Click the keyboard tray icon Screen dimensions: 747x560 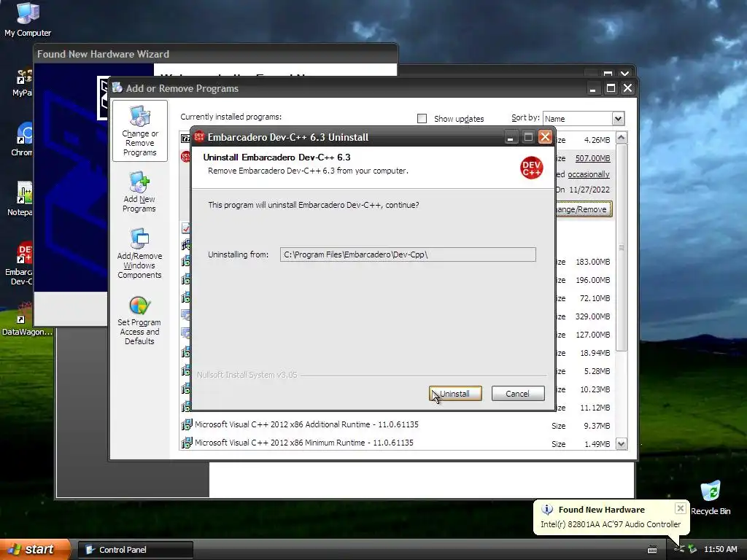click(x=652, y=550)
